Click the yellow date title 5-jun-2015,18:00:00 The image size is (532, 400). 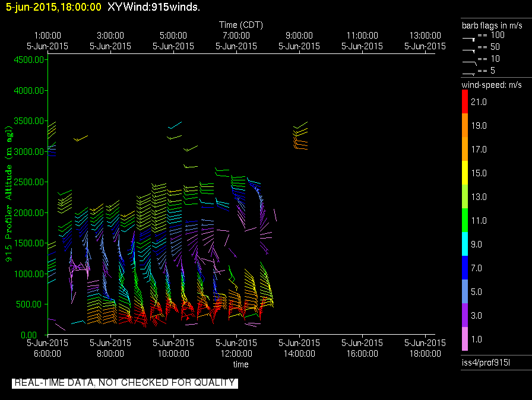(x=53, y=7)
